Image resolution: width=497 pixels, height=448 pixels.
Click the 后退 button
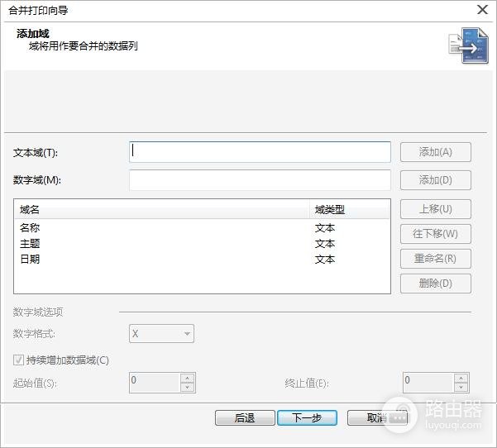click(x=245, y=418)
